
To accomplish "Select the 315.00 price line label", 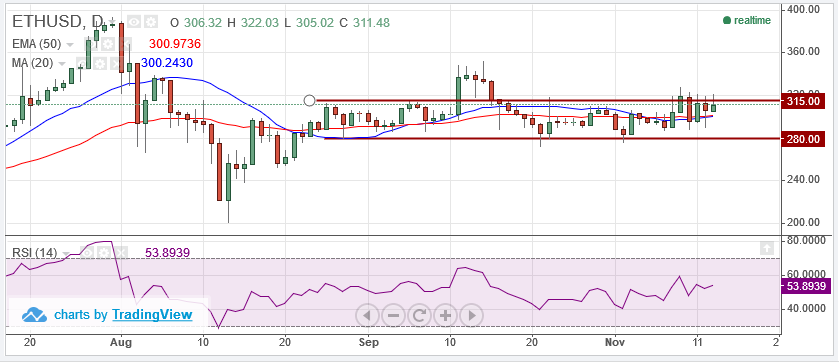I will 803,101.
